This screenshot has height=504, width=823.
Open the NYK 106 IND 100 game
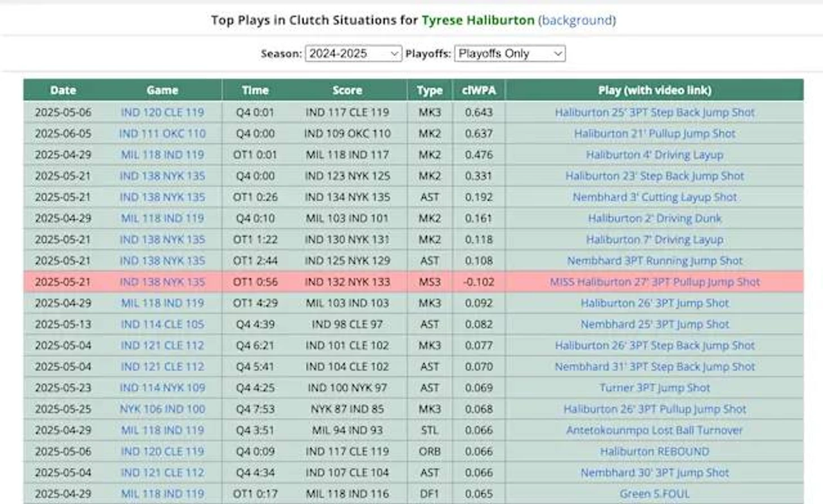coord(162,409)
